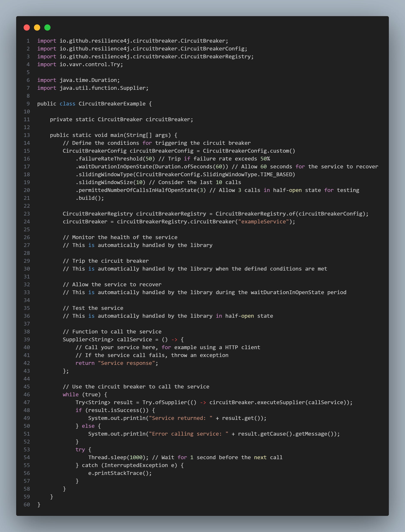Click line number 60 in the gutter
This screenshot has height=532, width=405.
tap(27, 504)
